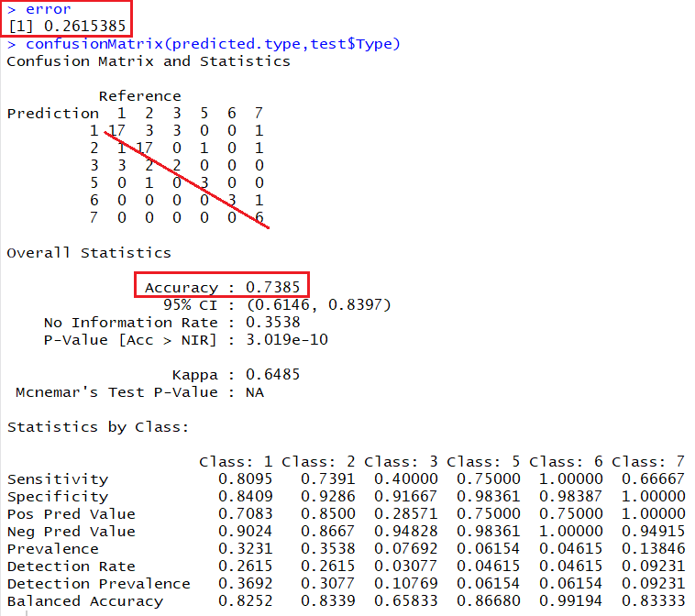Screen dimensions: 695x616
Task: Click Detection Prevalence value 0.3692
Action: [245, 583]
